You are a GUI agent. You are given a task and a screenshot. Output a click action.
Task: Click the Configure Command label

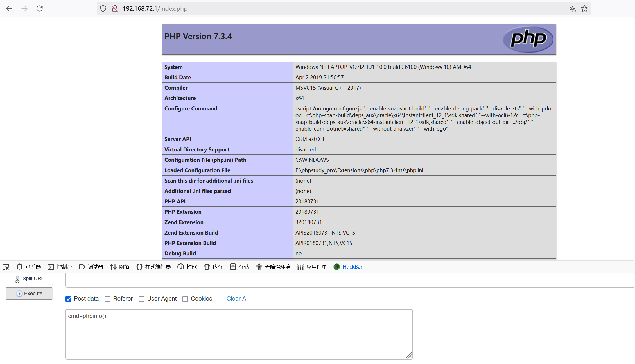point(191,108)
